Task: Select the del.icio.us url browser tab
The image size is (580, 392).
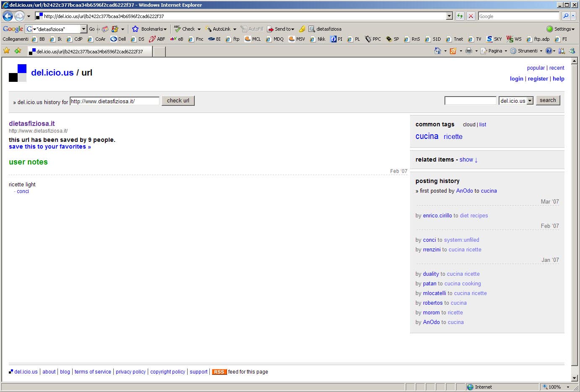Action: coord(89,52)
